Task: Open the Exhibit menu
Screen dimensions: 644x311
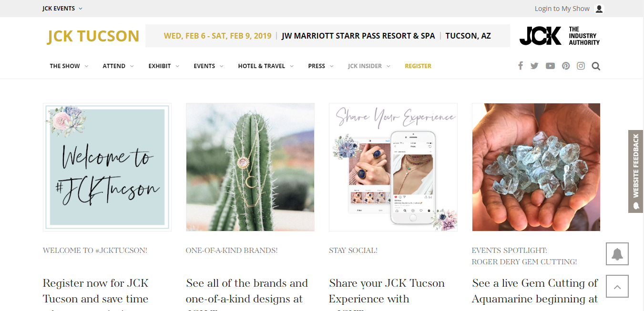Action: coord(164,66)
